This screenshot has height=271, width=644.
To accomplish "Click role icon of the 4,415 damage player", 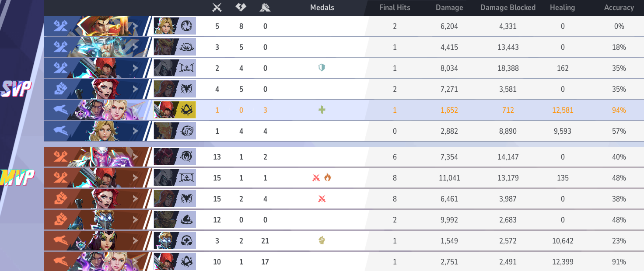I will tap(60, 47).
